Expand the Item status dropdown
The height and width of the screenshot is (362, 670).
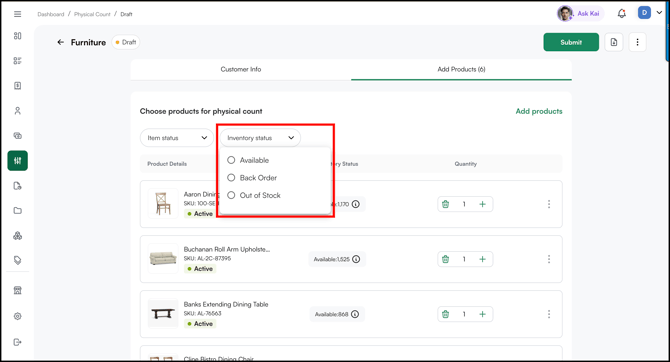177,138
